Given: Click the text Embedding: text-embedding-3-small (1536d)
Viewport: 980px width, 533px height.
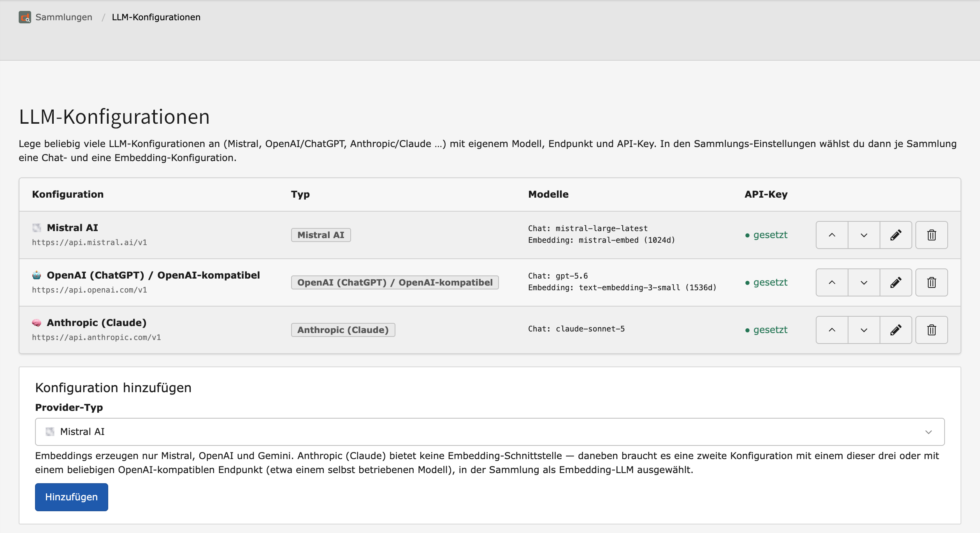Looking at the screenshot, I should tap(622, 288).
